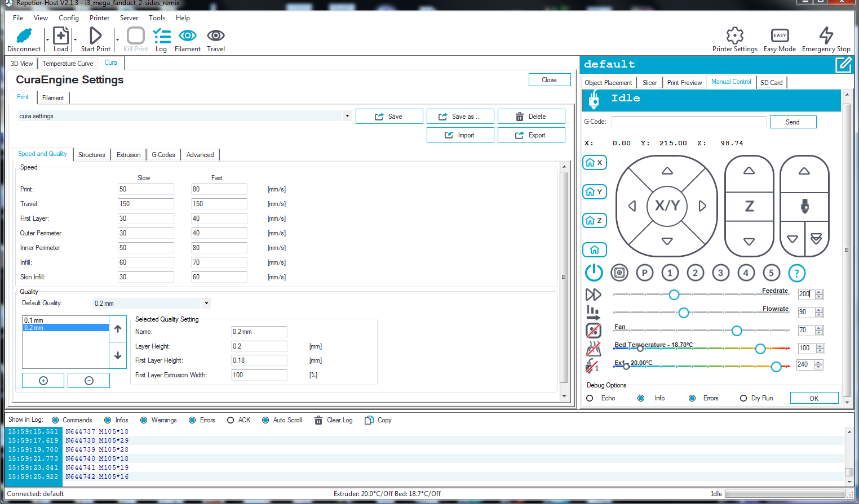
Task: Home all axes with the home button
Action: click(594, 249)
